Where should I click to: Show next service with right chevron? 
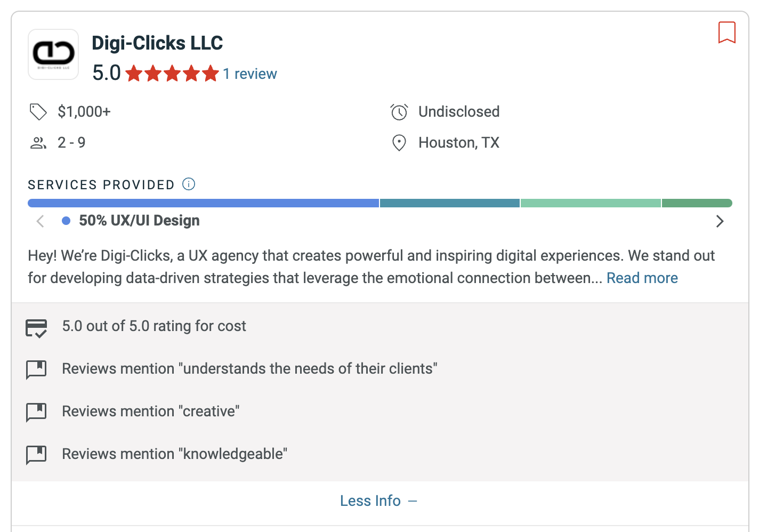pyautogui.click(x=720, y=221)
